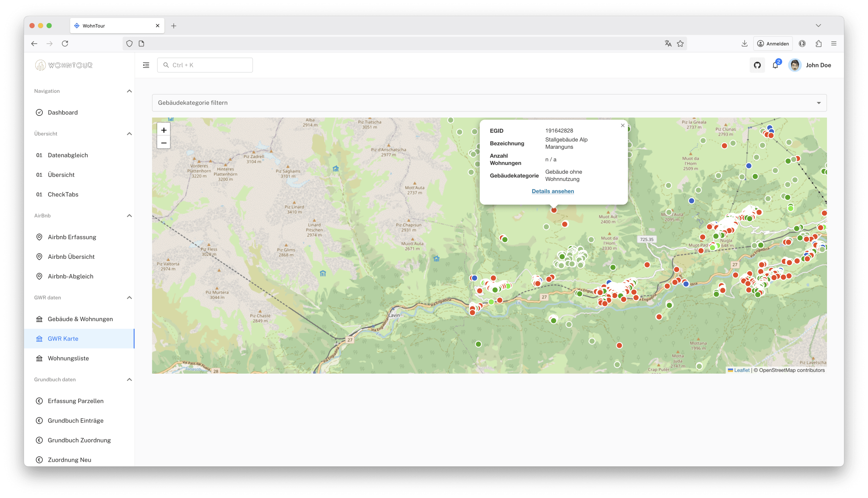Go to Wohnungsliste in sidebar
This screenshot has height=498, width=868.
[x=68, y=358]
